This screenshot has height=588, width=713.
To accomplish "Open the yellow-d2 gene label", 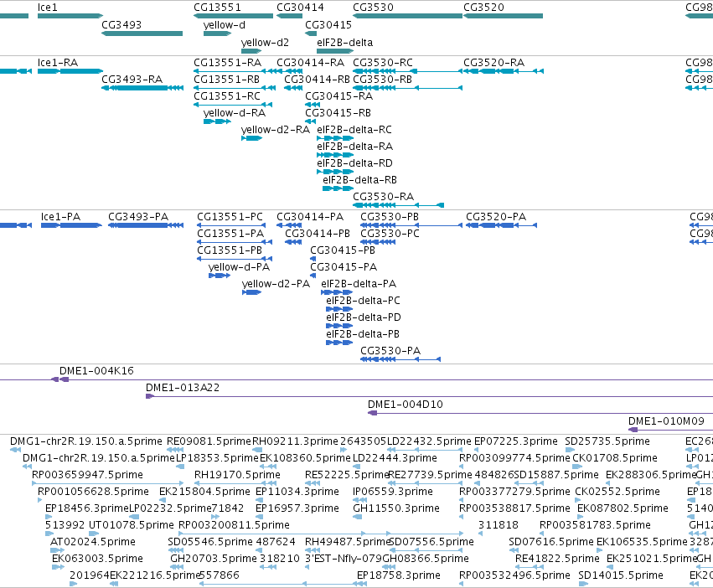I will click(x=265, y=43).
